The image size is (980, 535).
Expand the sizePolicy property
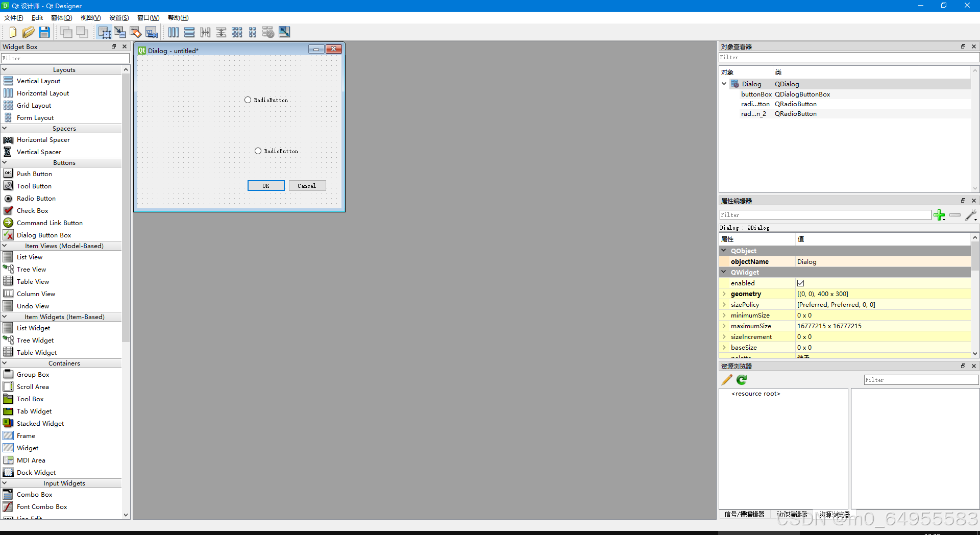point(724,305)
